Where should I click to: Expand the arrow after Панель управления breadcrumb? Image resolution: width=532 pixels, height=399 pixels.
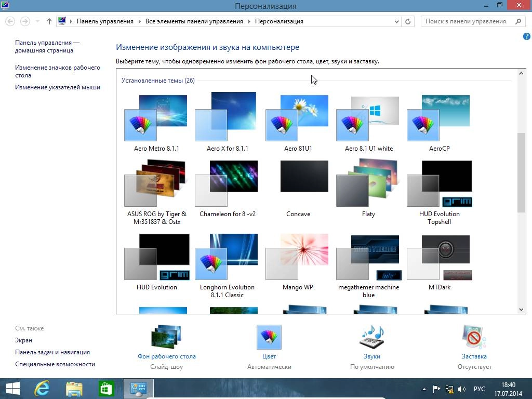tap(139, 21)
